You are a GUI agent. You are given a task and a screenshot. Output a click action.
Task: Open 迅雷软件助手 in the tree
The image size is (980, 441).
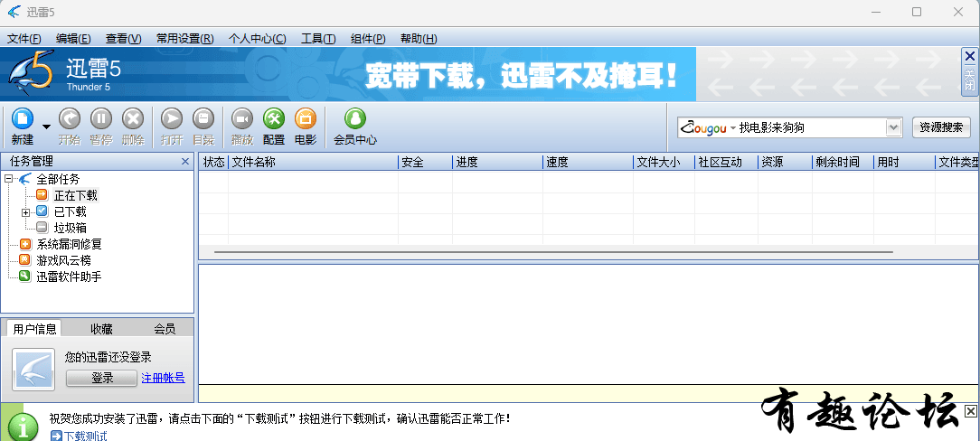(x=69, y=277)
